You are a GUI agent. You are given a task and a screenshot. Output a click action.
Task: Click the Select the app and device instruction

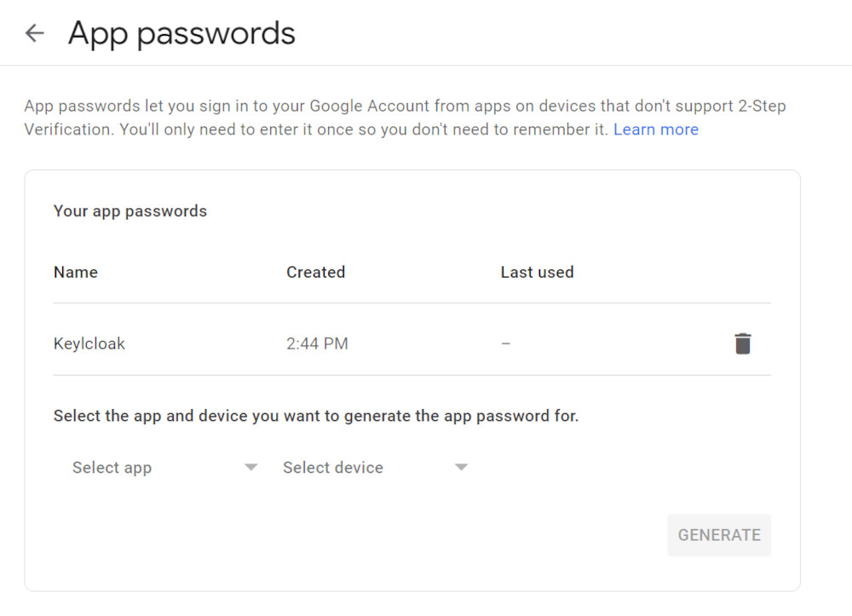pos(316,416)
